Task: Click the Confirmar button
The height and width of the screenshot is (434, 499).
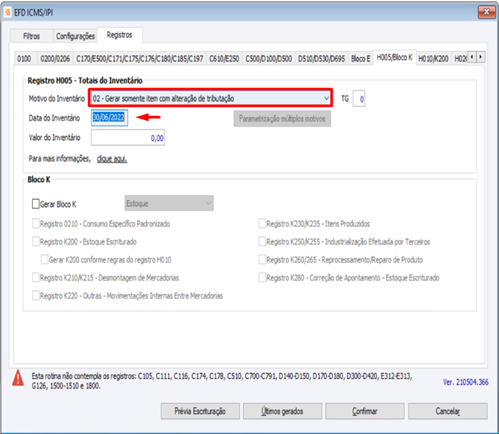Action: 365,411
